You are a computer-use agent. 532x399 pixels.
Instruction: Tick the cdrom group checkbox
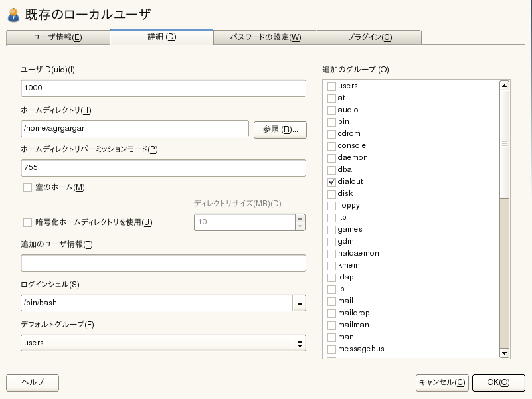tap(332, 133)
